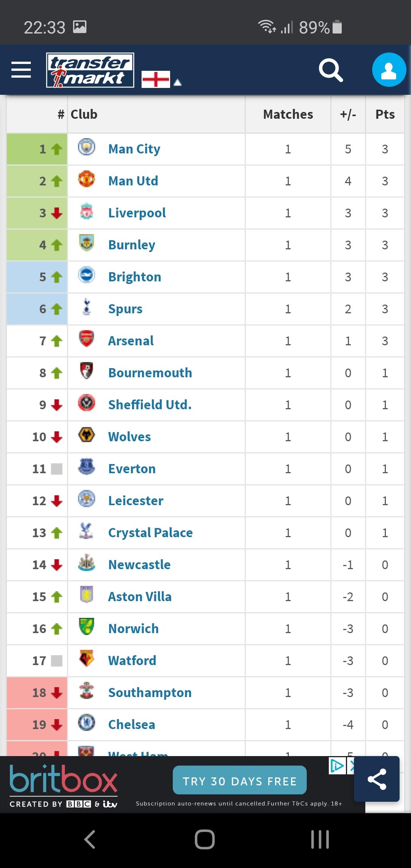Tap the Man City club crest
This screenshot has height=868, width=411.
pos(86,147)
